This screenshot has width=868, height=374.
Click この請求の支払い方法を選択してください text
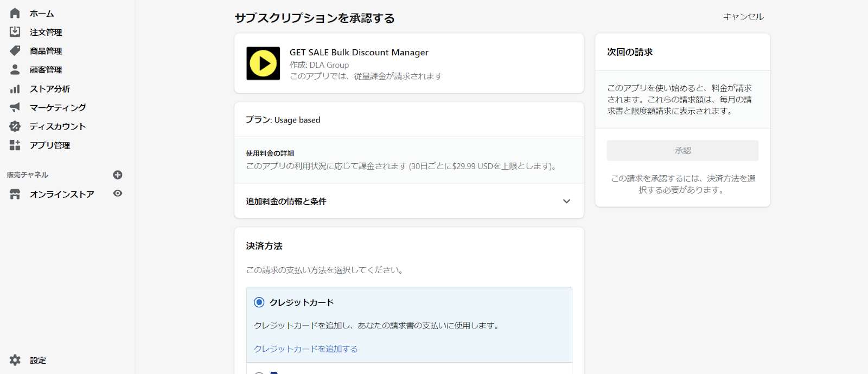pyautogui.click(x=325, y=270)
